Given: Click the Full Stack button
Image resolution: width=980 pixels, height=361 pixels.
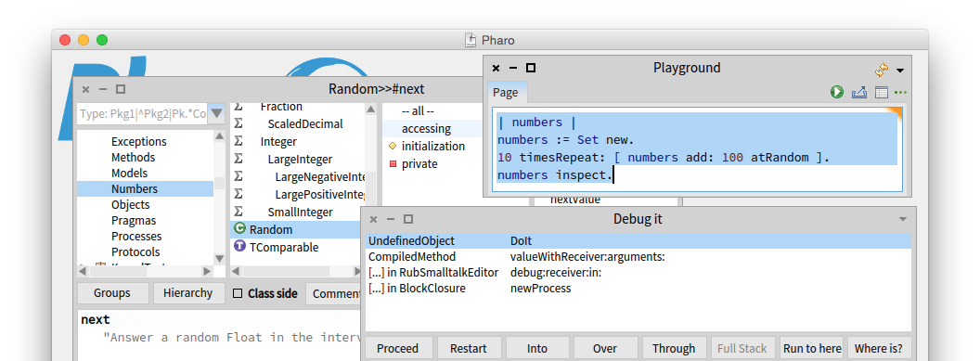Looking at the screenshot, I should (742, 349).
